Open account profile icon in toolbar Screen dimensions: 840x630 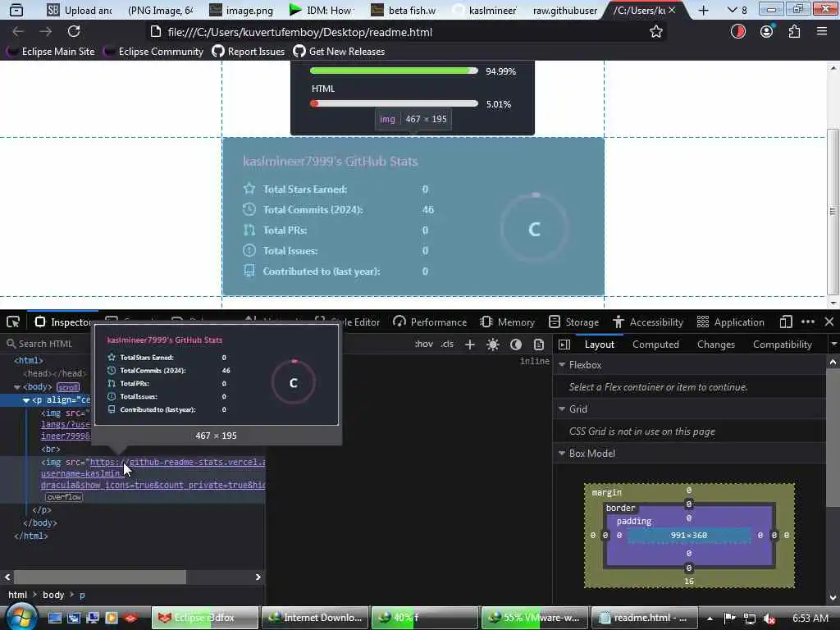(x=767, y=32)
